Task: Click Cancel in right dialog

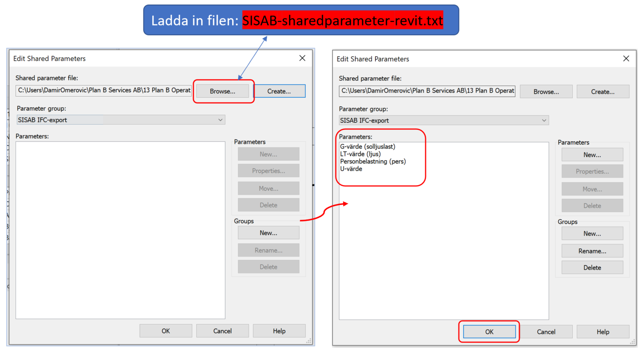Action: click(546, 332)
